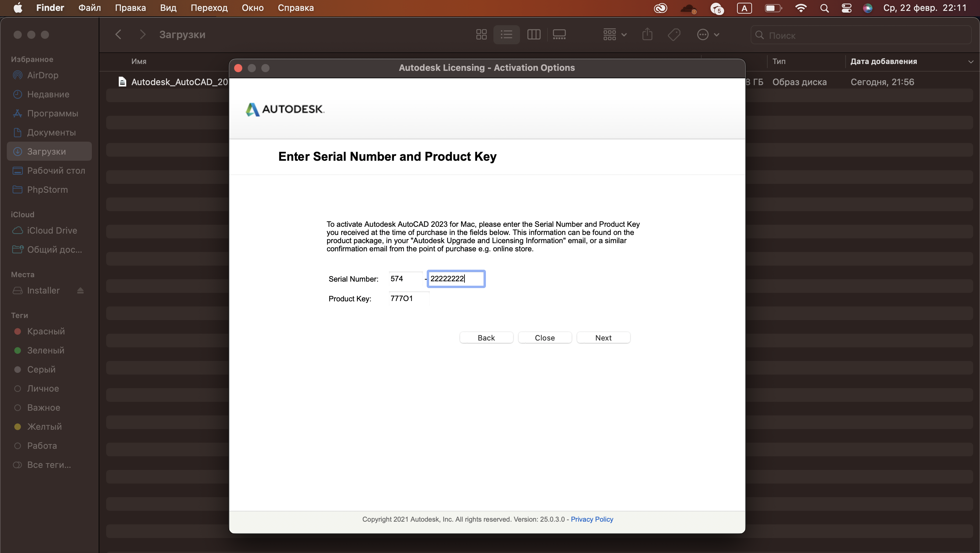Open Программы in Finder sidebar
The image size is (980, 553).
tap(52, 113)
